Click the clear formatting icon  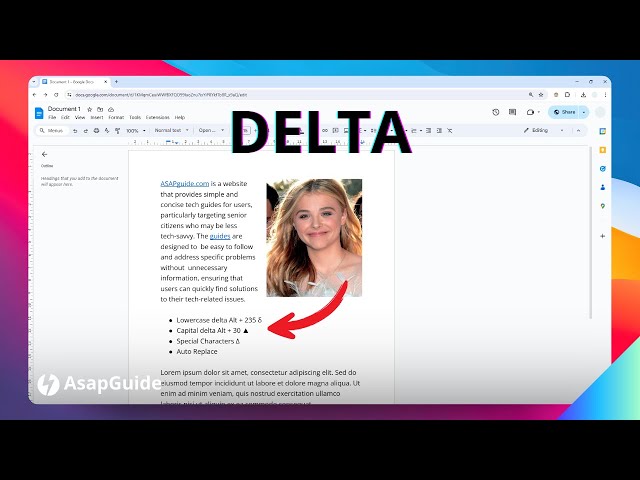450,131
